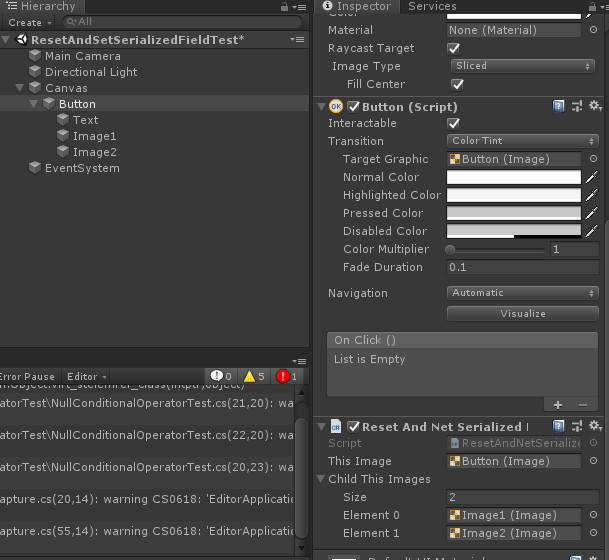Collapse the Button tree node
609x560 pixels.
tap(33, 104)
